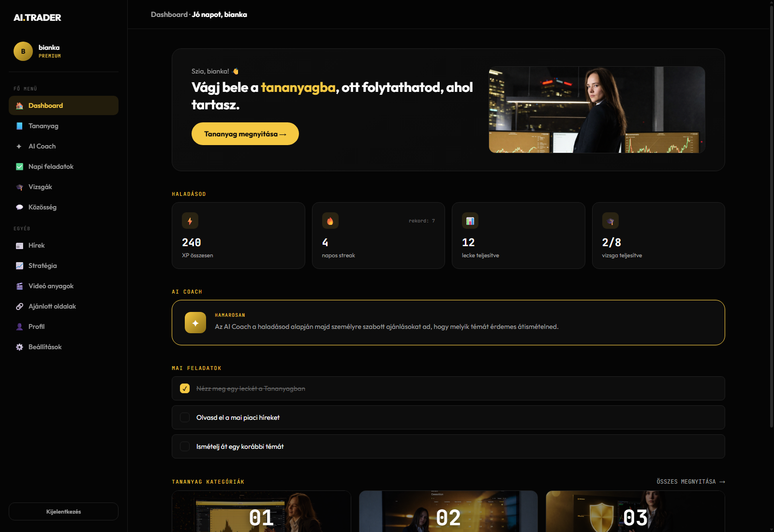774x532 pixels.
Task: Open the 'Összes megnyitása' link
Action: tap(691, 482)
